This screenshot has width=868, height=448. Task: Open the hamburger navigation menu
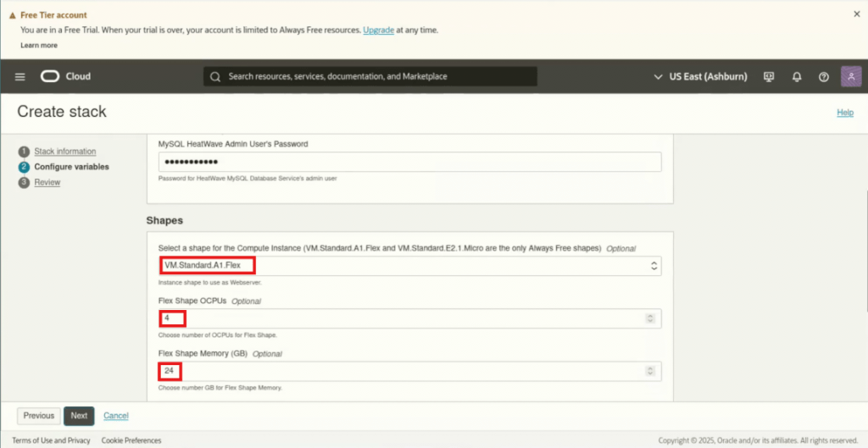20,77
